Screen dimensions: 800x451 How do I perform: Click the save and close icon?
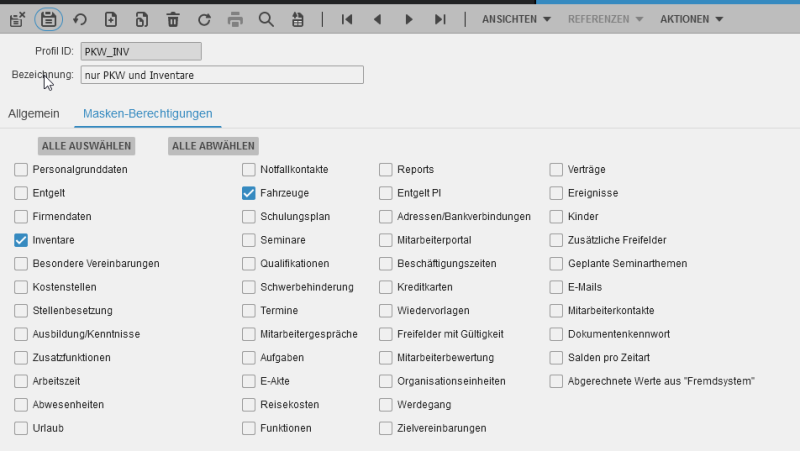[x=17, y=19]
